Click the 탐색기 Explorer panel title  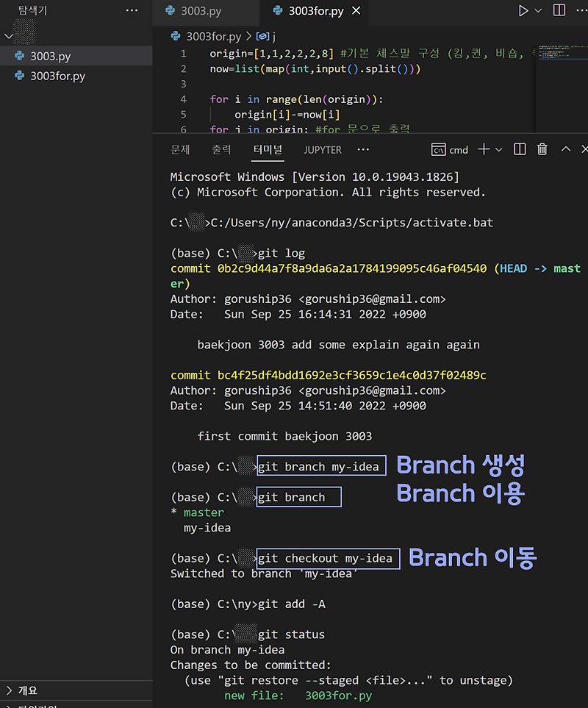[x=32, y=10]
